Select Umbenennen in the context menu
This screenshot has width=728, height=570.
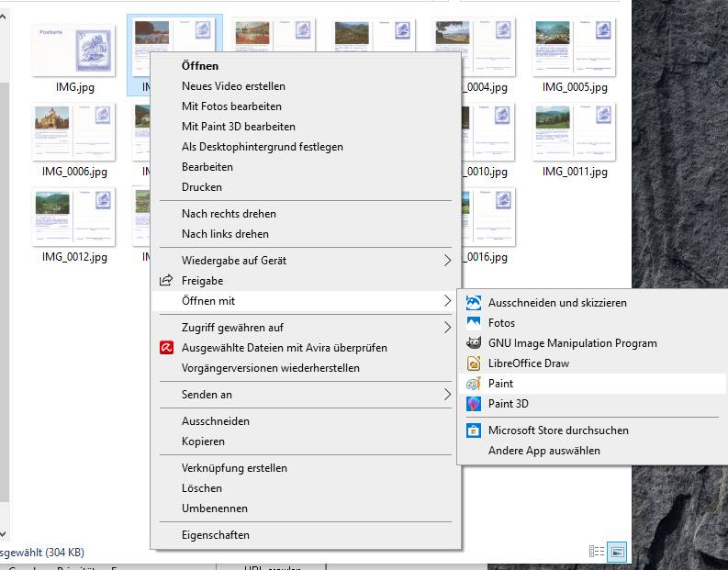[215, 509]
